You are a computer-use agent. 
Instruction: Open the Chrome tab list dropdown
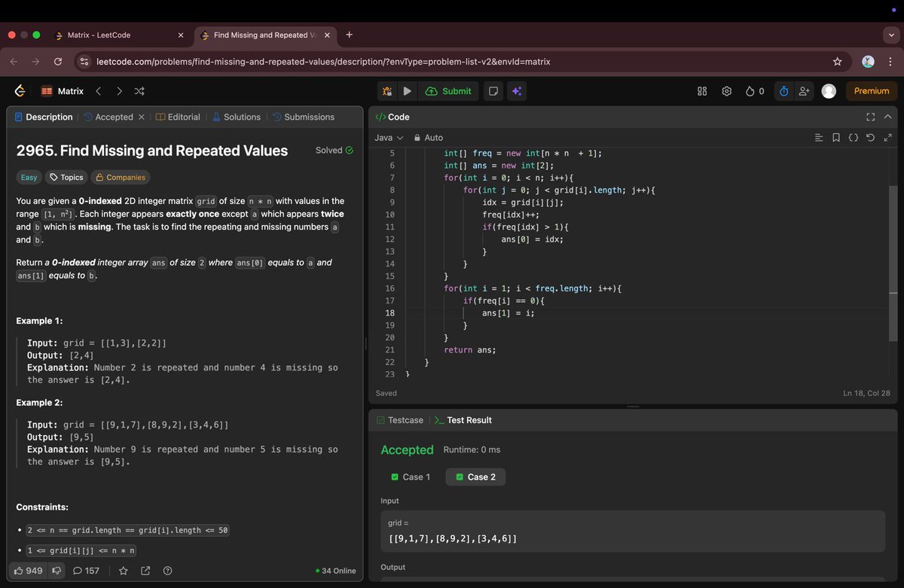(891, 35)
